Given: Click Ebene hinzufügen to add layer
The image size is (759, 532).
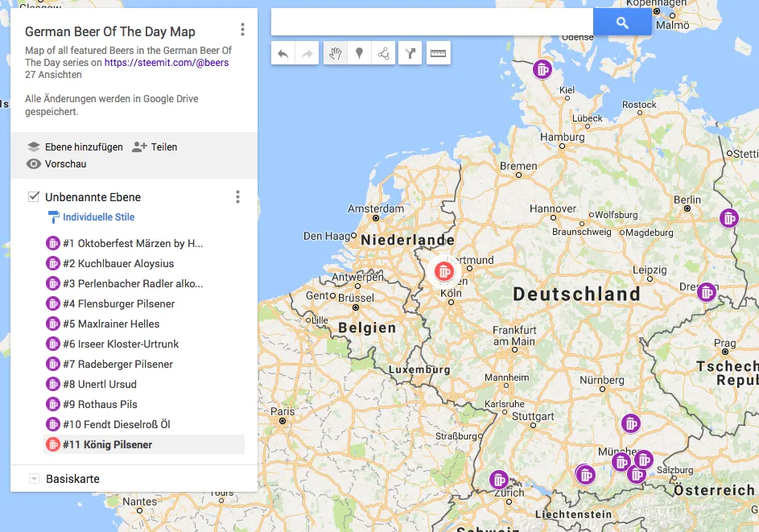Looking at the screenshot, I should [x=75, y=146].
